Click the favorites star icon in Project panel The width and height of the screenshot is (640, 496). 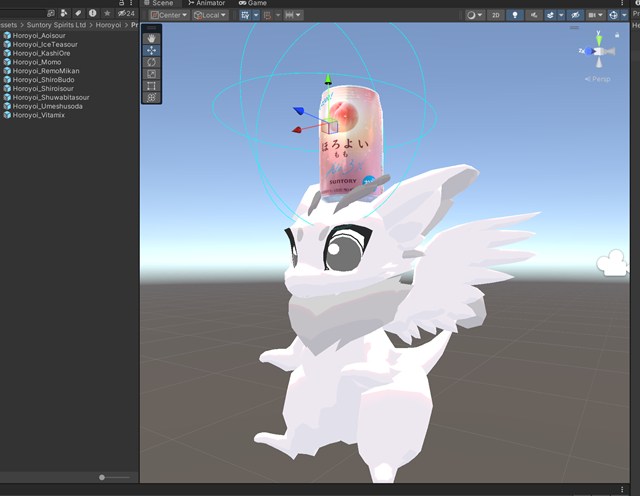pyautogui.click(x=107, y=13)
